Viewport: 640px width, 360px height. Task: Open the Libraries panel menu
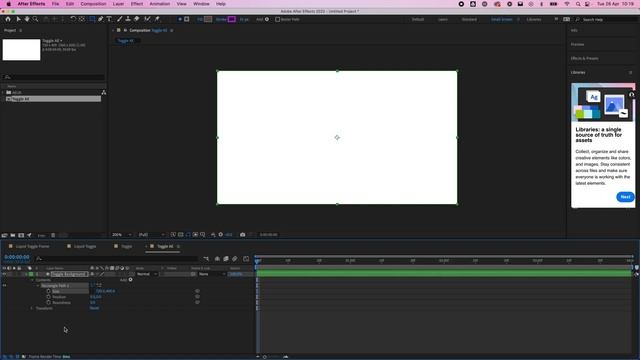(631, 73)
